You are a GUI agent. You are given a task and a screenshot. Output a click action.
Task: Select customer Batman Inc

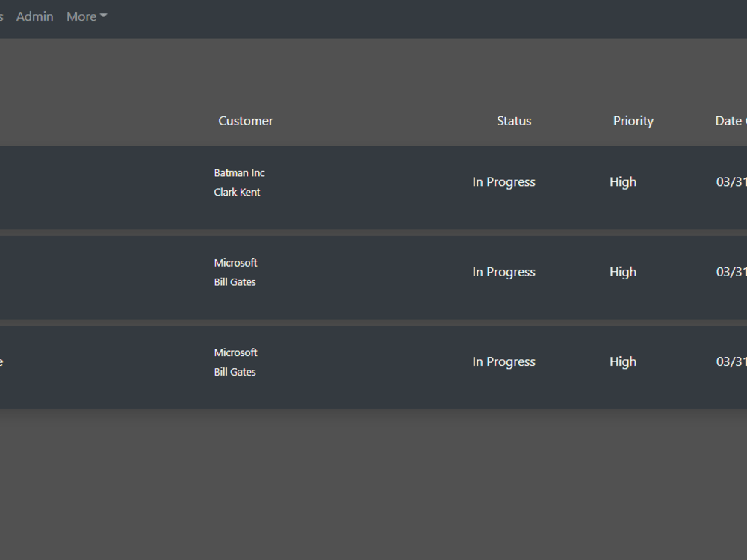(239, 172)
